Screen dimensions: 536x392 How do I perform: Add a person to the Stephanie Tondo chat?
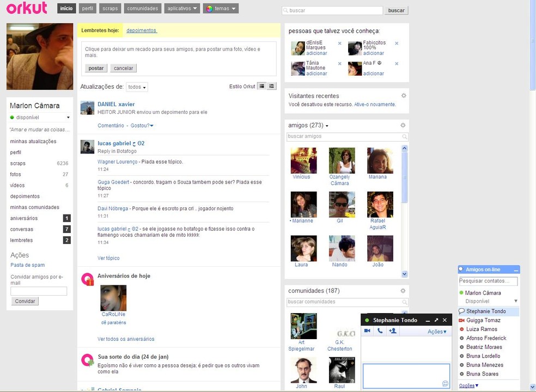pyautogui.click(x=393, y=330)
